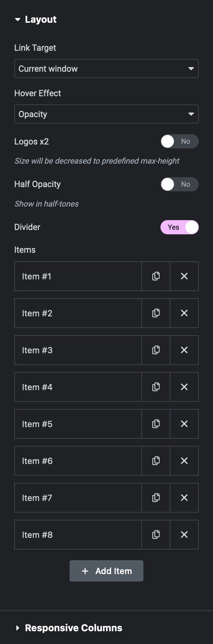Screen dimensions: 213x644
Task: Delete Item #4 using the X icon
Action: coord(184,387)
